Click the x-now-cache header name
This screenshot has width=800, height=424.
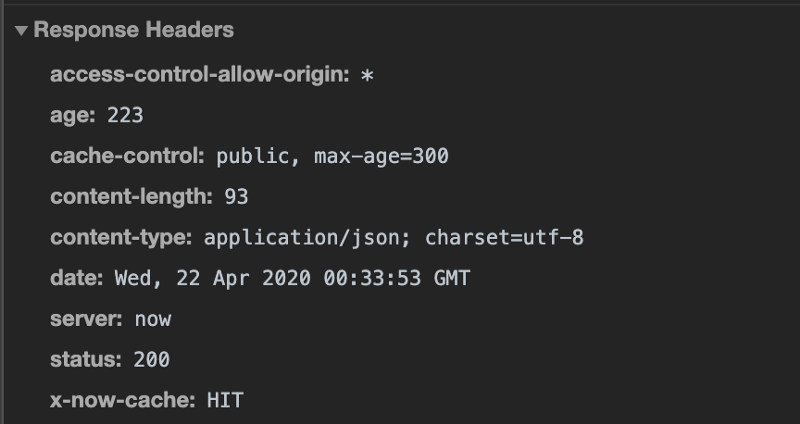(x=123, y=401)
